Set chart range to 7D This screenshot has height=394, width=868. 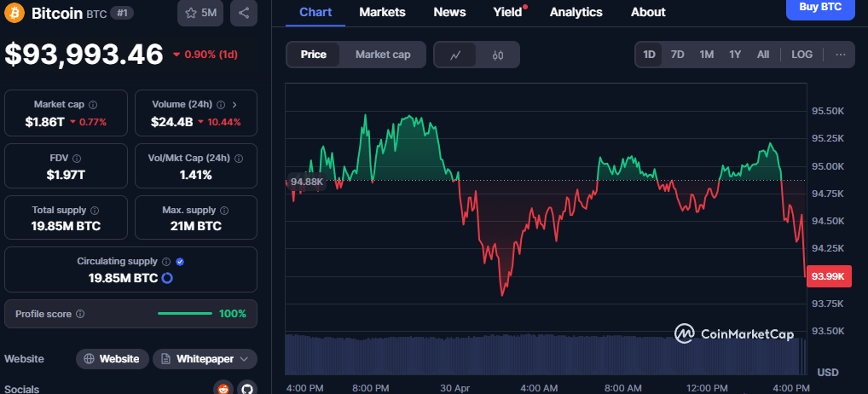(678, 55)
